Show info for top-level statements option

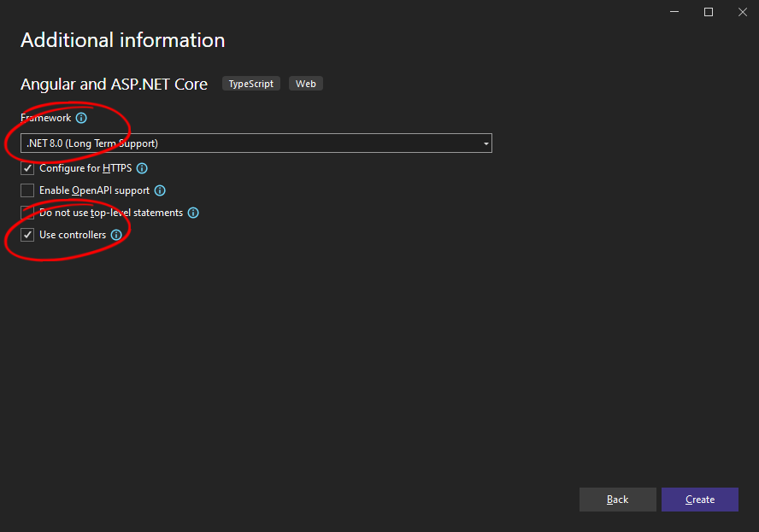[x=193, y=213]
